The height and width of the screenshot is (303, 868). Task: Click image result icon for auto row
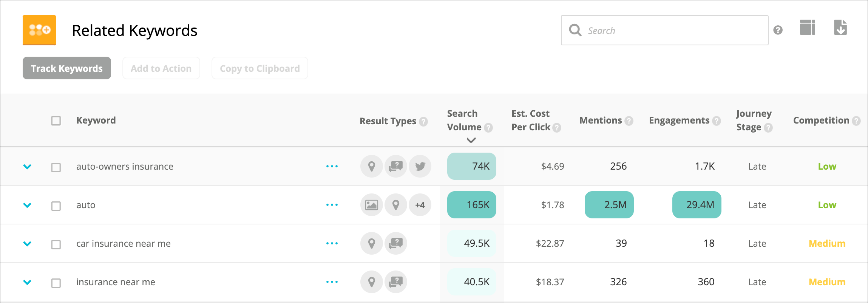(372, 205)
